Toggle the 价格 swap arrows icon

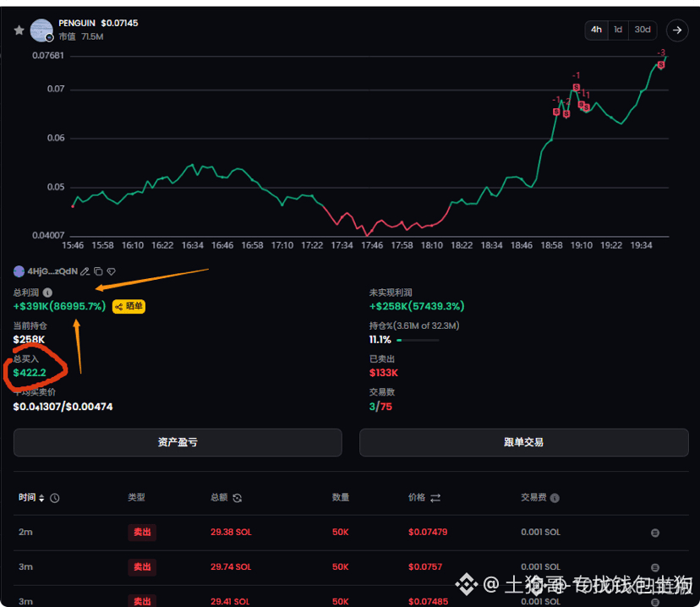[x=435, y=498]
